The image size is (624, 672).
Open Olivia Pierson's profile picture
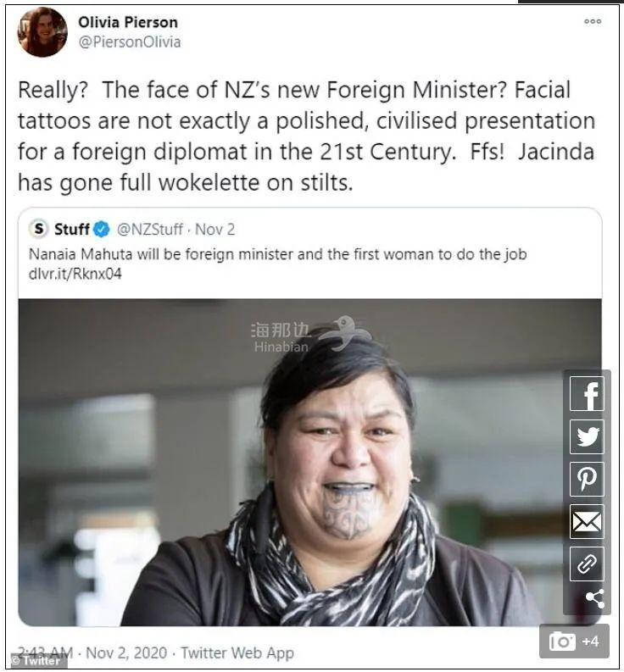pyautogui.click(x=42, y=32)
